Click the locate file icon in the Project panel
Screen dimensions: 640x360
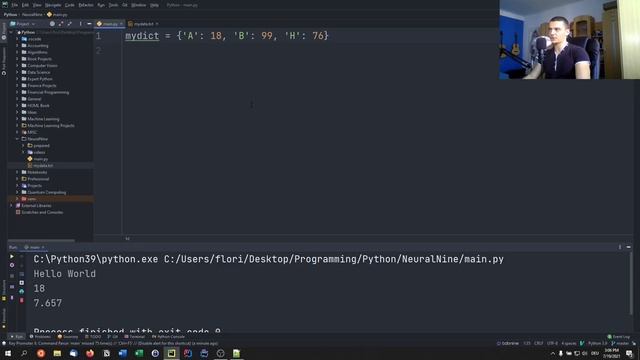coord(52,24)
